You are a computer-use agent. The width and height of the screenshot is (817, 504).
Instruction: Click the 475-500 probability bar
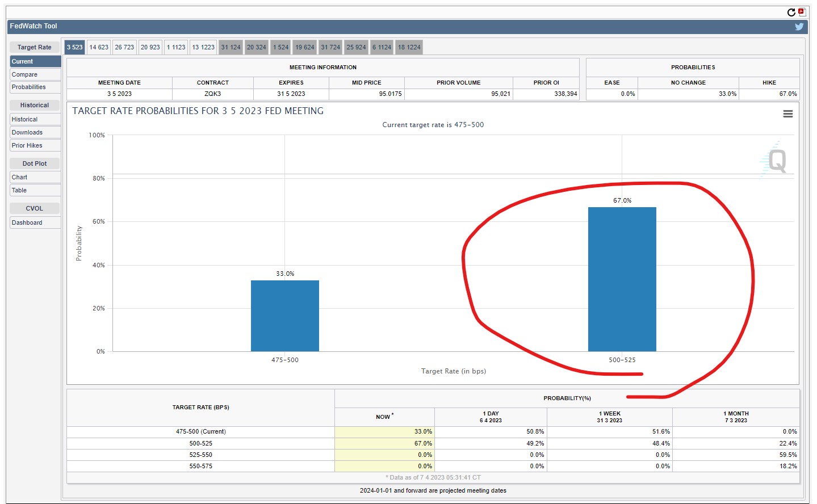pyautogui.click(x=285, y=316)
